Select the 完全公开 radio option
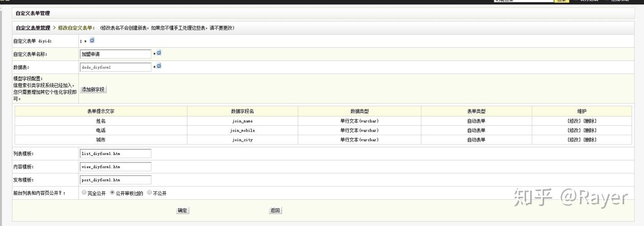Screen dimensions: 644x226 (x=84, y=193)
